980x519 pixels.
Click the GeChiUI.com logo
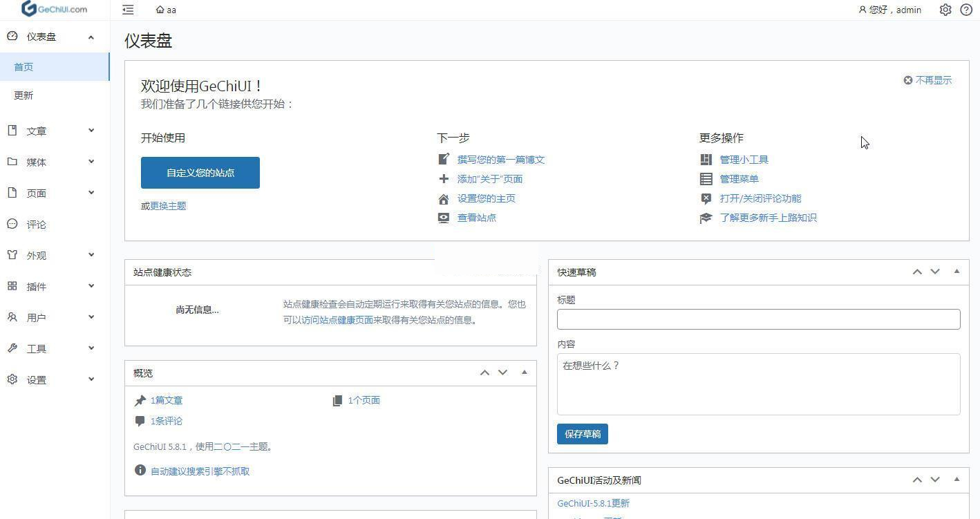pyautogui.click(x=55, y=9)
